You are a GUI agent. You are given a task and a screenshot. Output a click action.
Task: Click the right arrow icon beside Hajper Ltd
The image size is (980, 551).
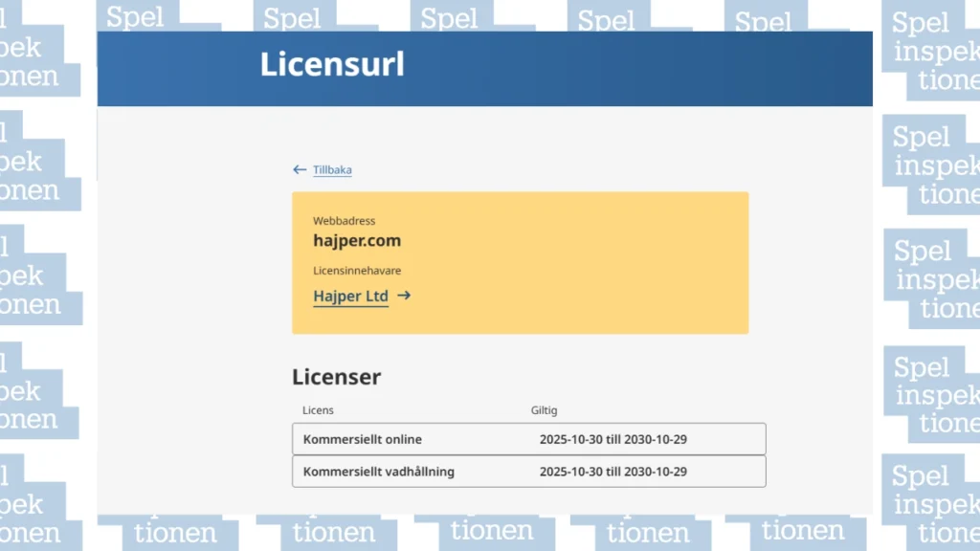click(x=403, y=296)
